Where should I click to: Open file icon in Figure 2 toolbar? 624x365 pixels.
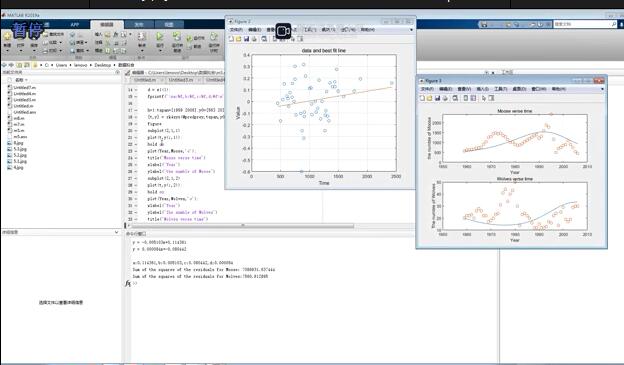238,39
